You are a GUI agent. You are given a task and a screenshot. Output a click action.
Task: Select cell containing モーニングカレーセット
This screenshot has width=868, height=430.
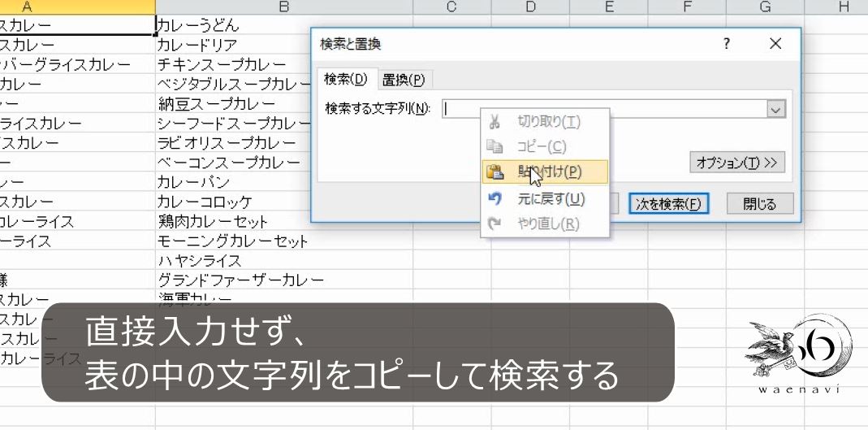tap(284, 241)
